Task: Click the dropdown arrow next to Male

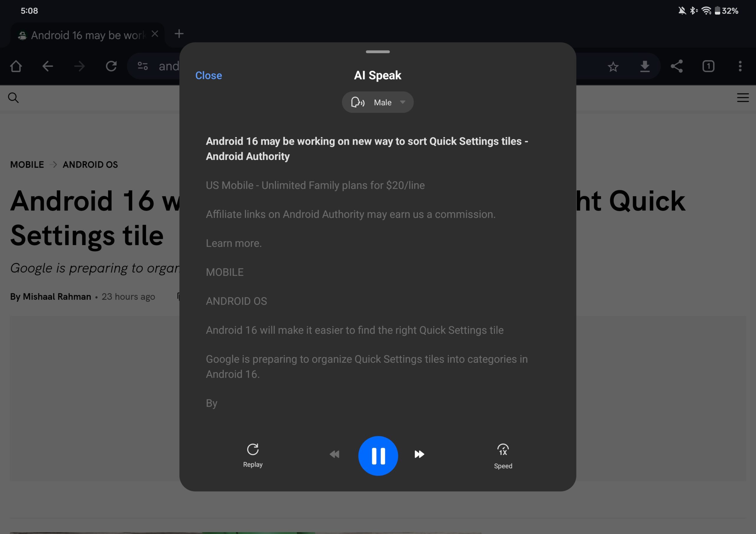Action: (x=403, y=102)
